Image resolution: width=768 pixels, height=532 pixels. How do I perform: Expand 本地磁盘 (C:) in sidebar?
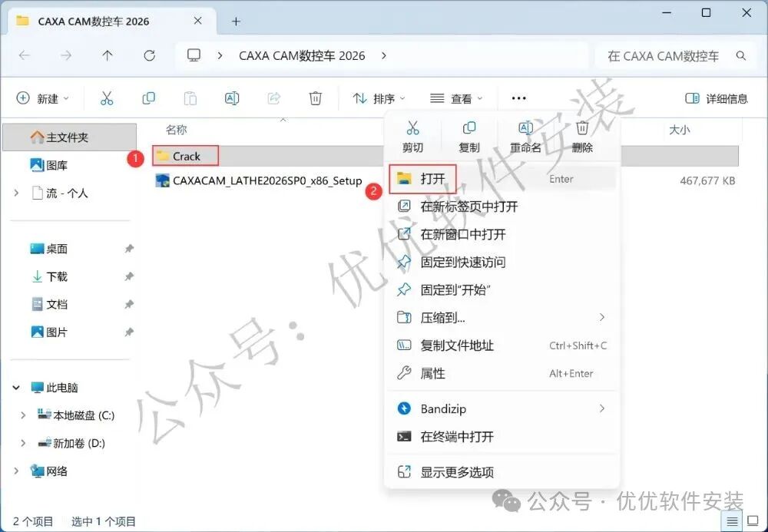[x=22, y=415]
